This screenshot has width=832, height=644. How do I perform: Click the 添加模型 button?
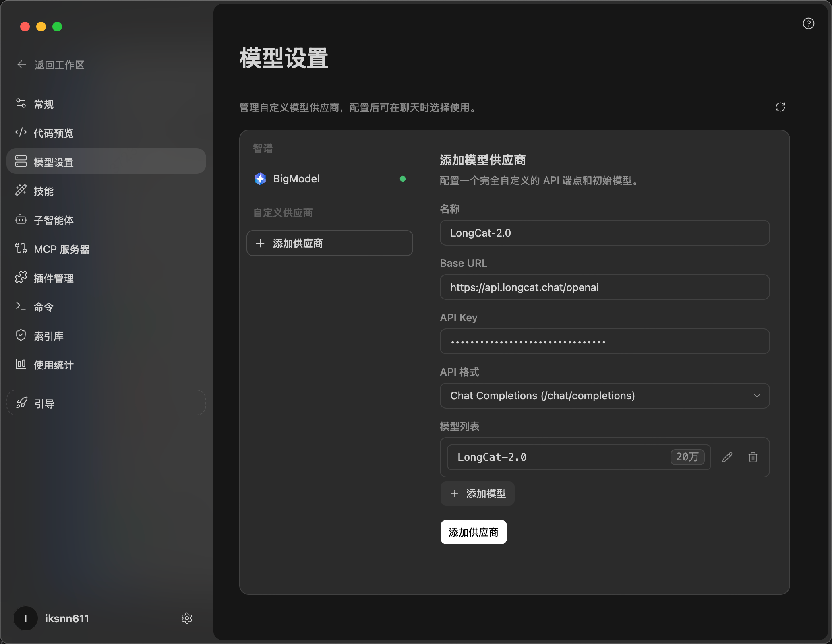click(x=477, y=493)
